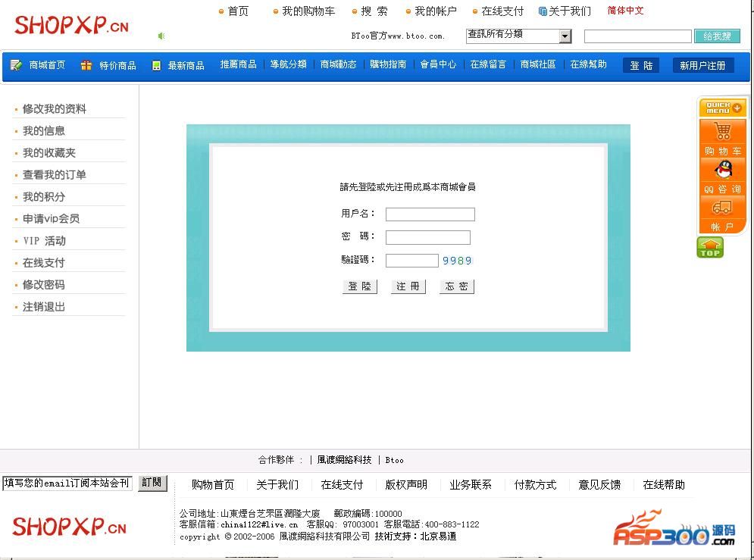Click the 注冊 register form button
Viewport: 754px width, 560px height.
point(408,286)
